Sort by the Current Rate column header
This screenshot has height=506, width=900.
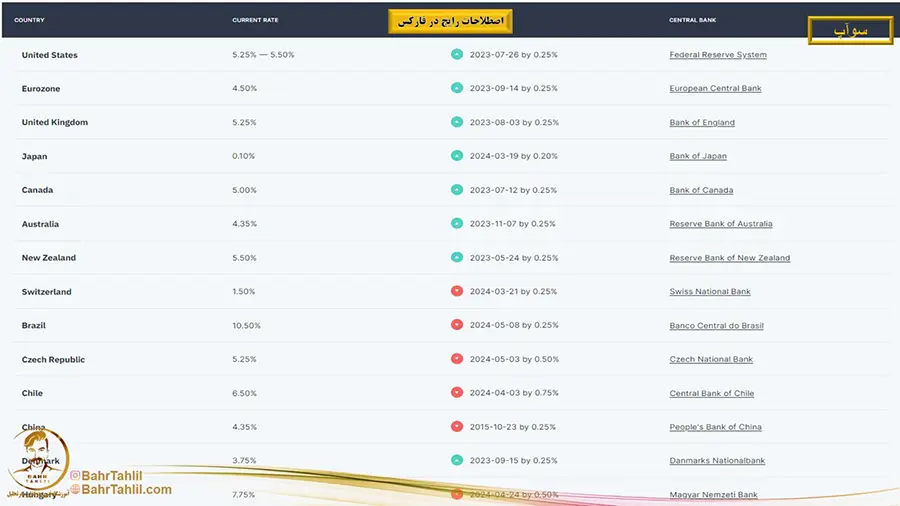point(255,20)
